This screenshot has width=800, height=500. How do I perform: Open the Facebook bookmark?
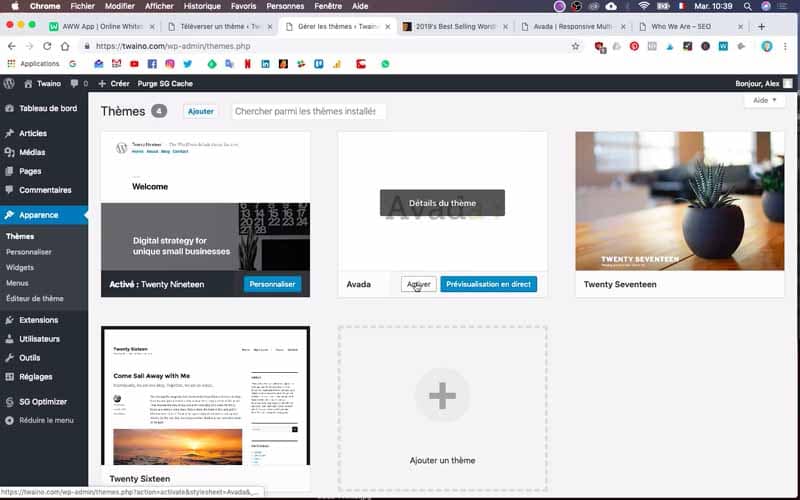tap(152, 64)
